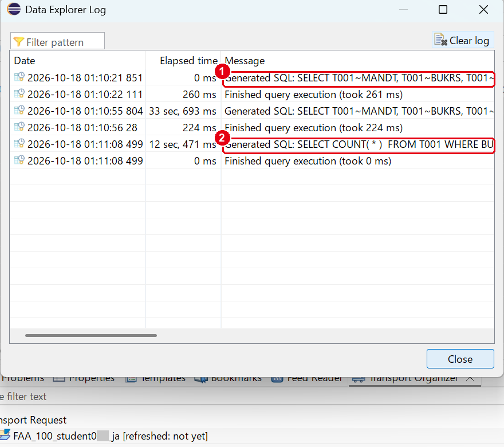
Task: Click the elapsed time '12 sec, 471 ms'
Action: [x=183, y=144]
